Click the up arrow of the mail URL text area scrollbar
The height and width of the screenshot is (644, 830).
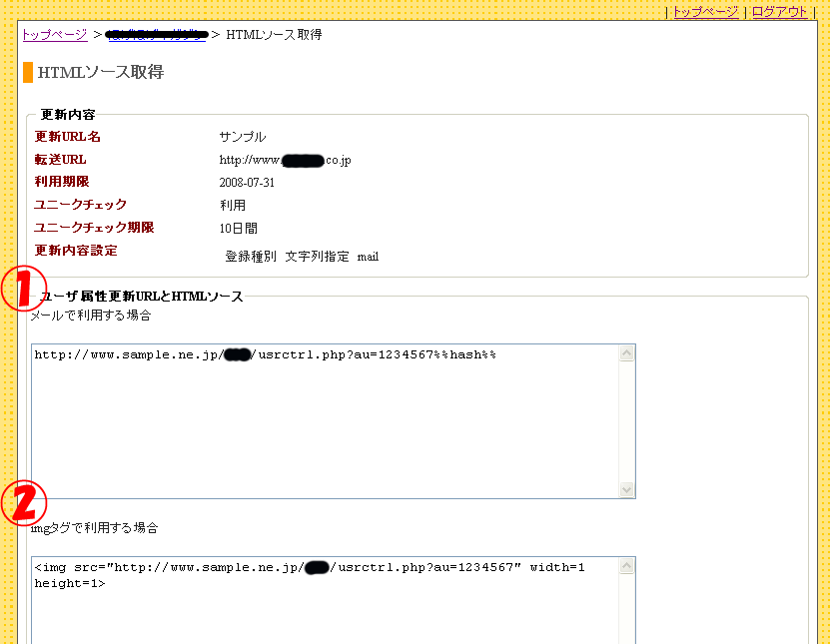tap(626, 353)
